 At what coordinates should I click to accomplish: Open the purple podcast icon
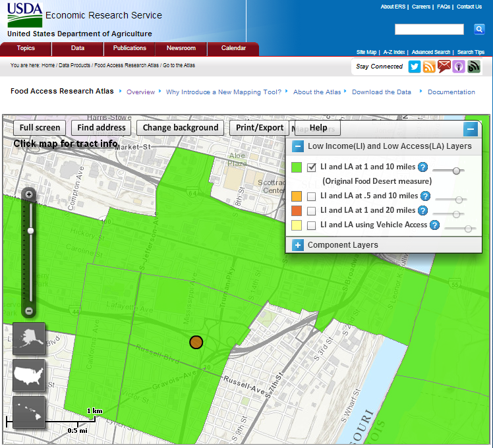tap(459, 67)
